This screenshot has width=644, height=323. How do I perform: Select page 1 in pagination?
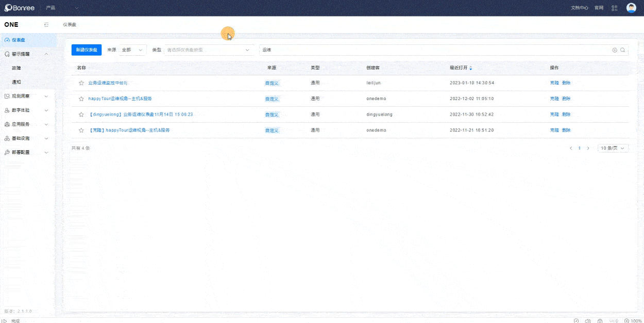tap(580, 148)
